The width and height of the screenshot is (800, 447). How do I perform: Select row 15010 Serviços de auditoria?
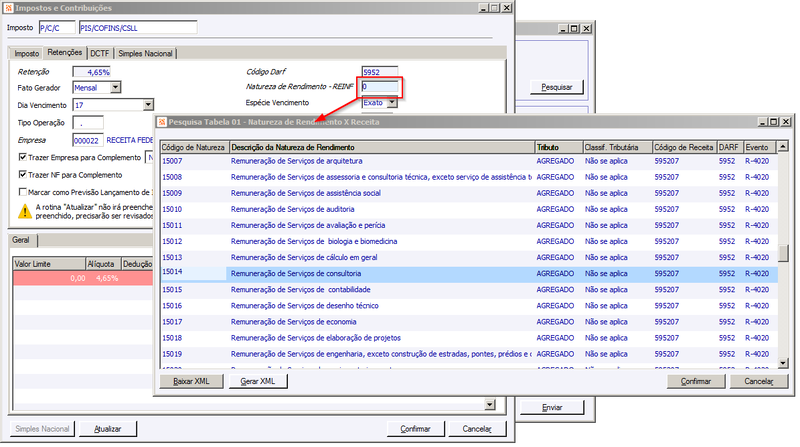coord(469,209)
